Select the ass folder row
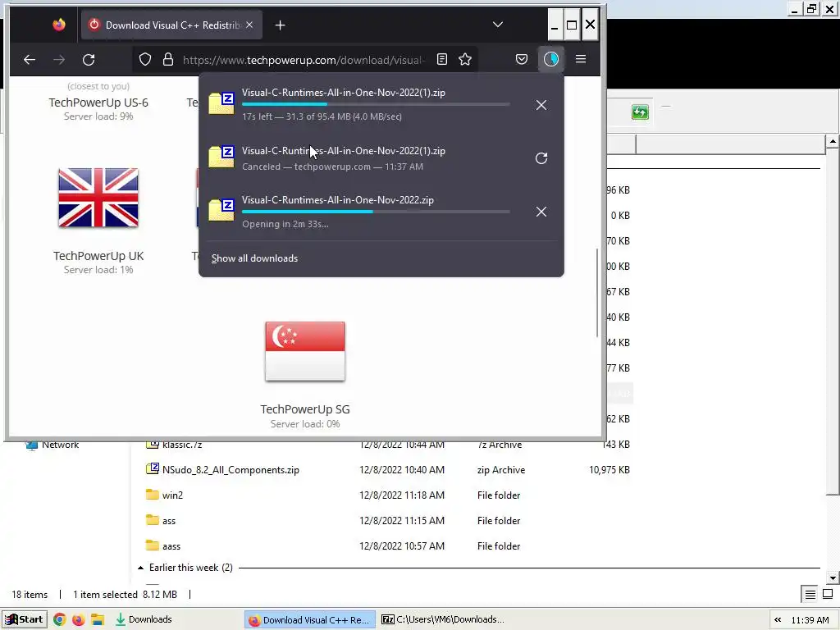 click(169, 521)
